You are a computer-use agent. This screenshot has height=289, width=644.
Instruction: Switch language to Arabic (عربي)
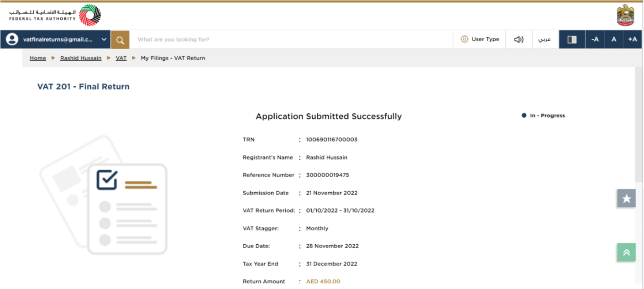545,39
